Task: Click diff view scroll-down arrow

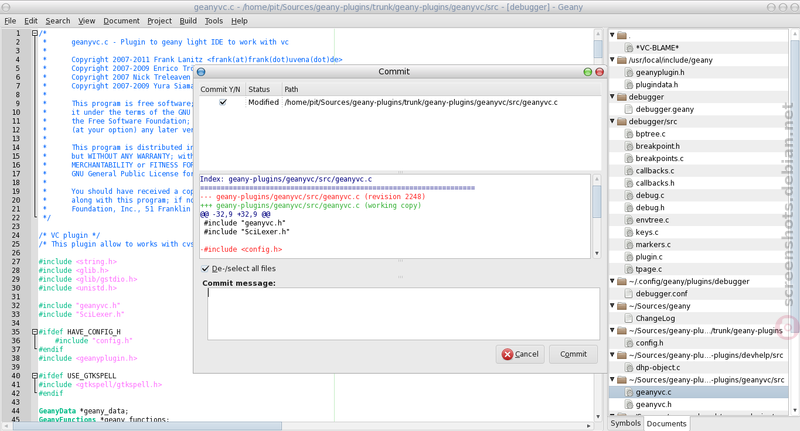Action: 596,253
